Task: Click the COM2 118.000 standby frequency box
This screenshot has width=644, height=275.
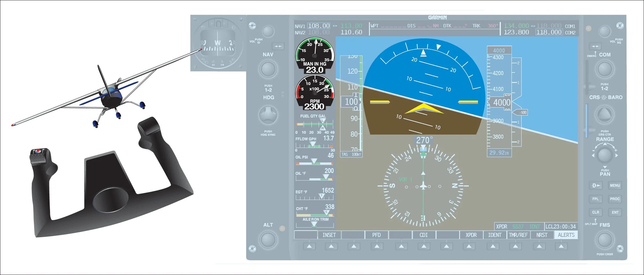Action: pyautogui.click(x=549, y=32)
